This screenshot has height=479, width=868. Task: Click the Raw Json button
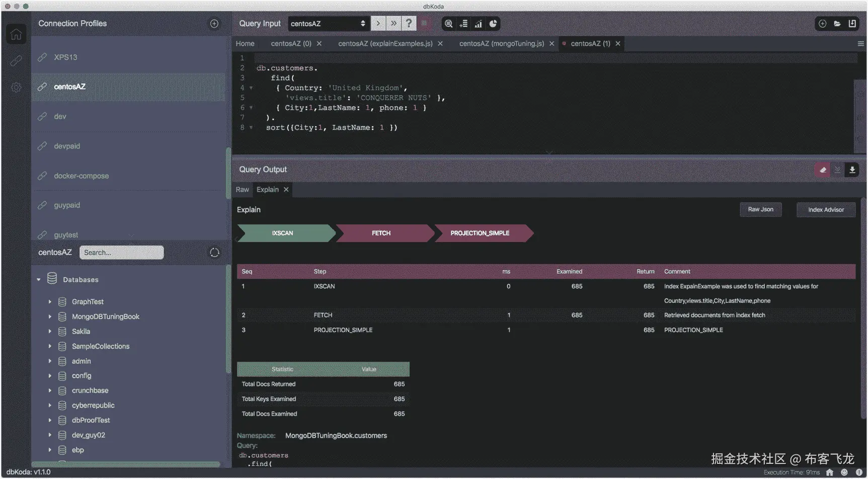(x=760, y=210)
